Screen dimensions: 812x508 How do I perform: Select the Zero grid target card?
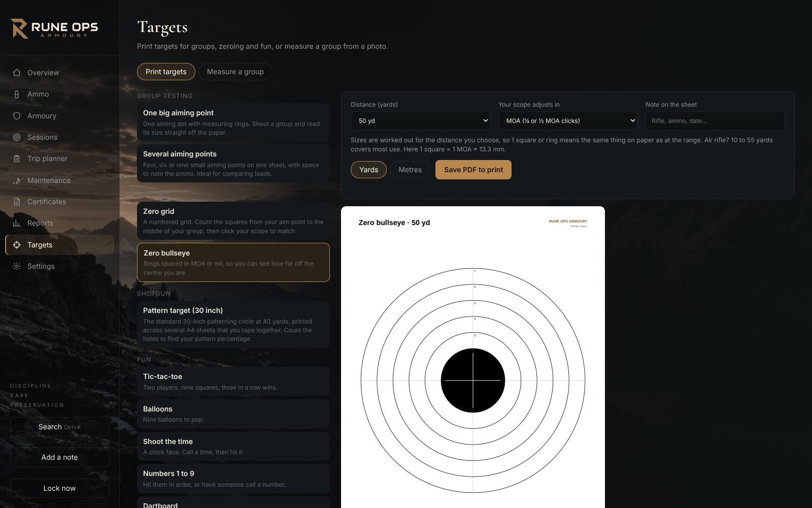coord(233,221)
